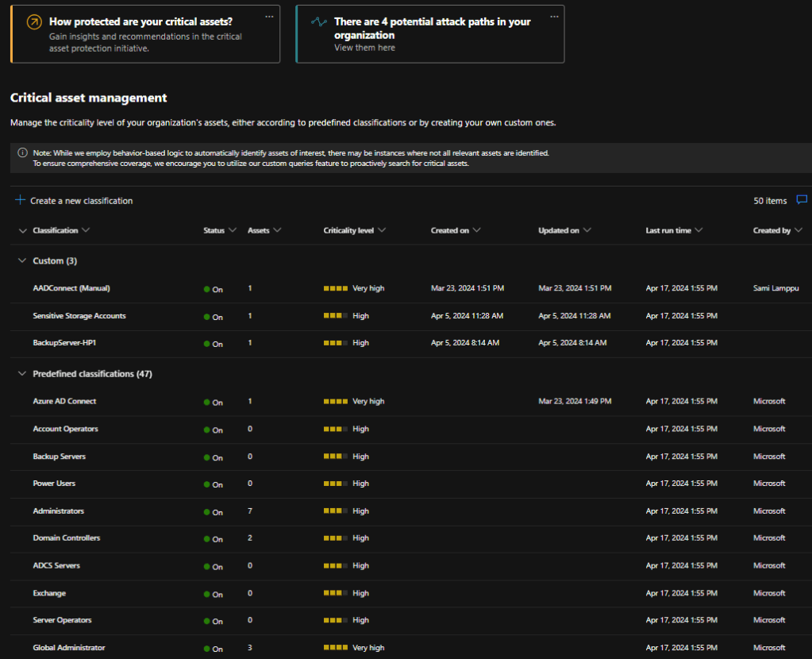
Task: Click the feedback chat icon beside 50 items
Action: pos(802,200)
